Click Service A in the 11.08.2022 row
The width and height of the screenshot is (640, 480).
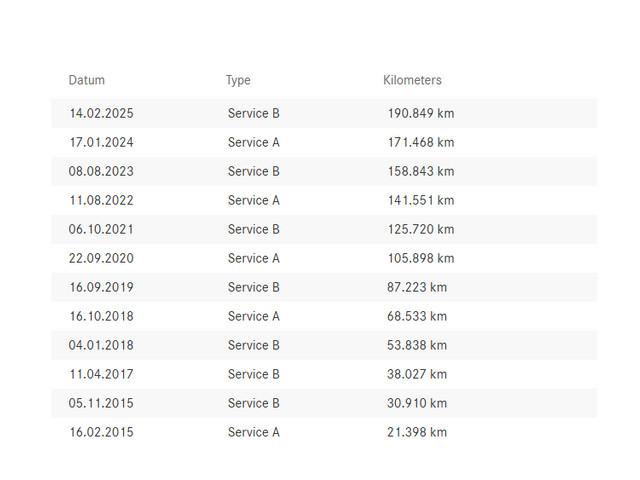pyautogui.click(x=254, y=200)
